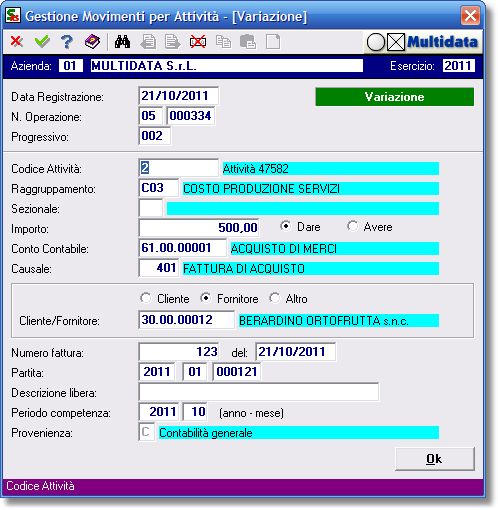
Task: Select the Avere radio button
Action: (353, 226)
